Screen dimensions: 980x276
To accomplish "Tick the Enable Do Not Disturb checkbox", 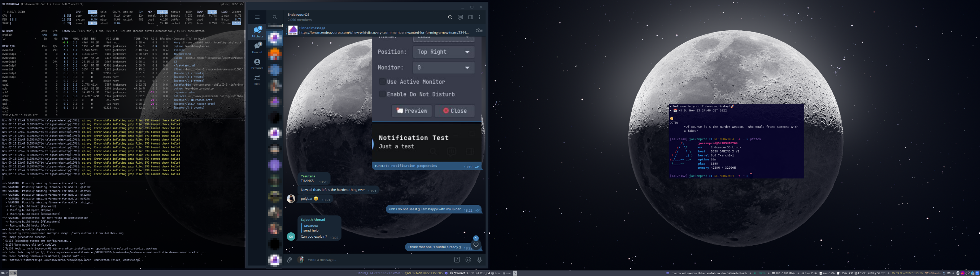I will [382, 94].
